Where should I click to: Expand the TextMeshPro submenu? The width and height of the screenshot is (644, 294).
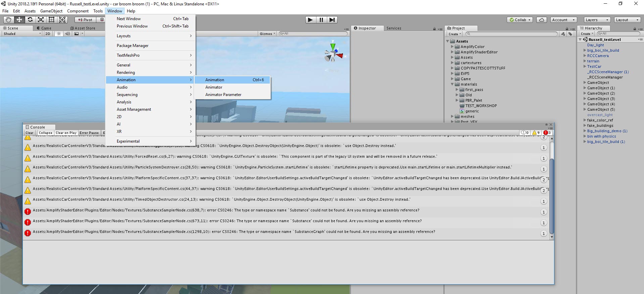tap(150, 55)
